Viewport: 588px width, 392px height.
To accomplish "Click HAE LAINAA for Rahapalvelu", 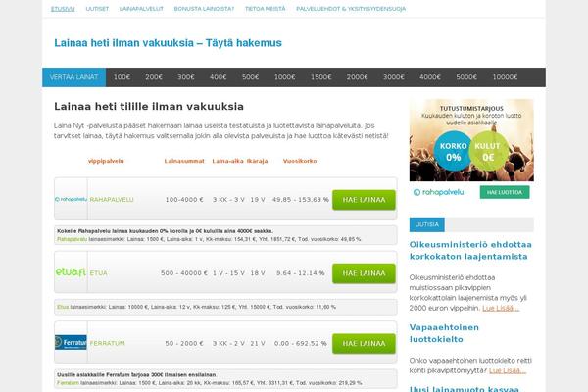I will (x=364, y=200).
